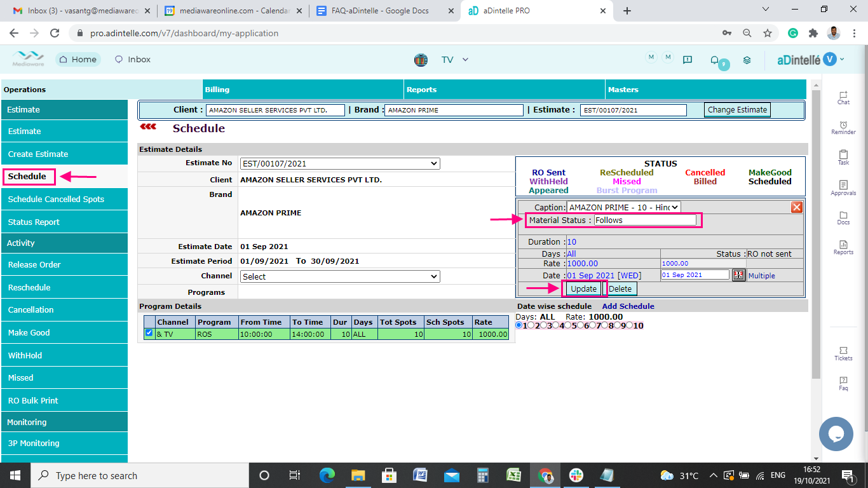Viewport: 868px width, 488px height.
Task: Switch to the Reports tab
Action: coord(505,90)
